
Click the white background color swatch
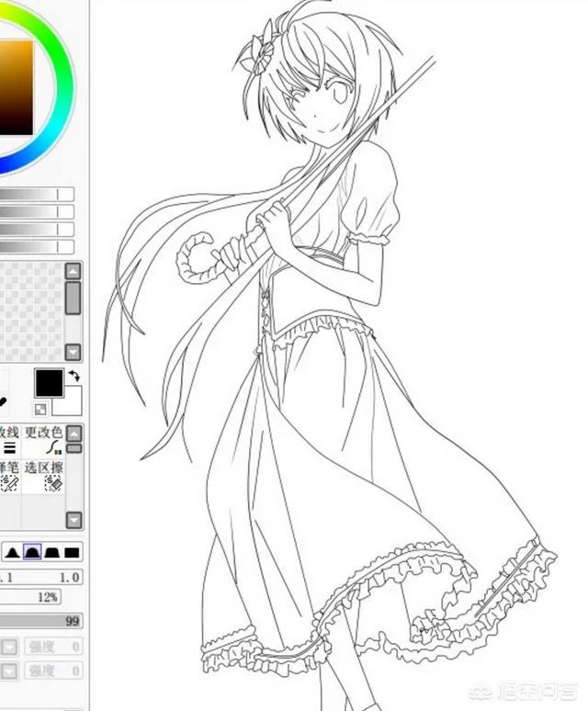tap(72, 406)
